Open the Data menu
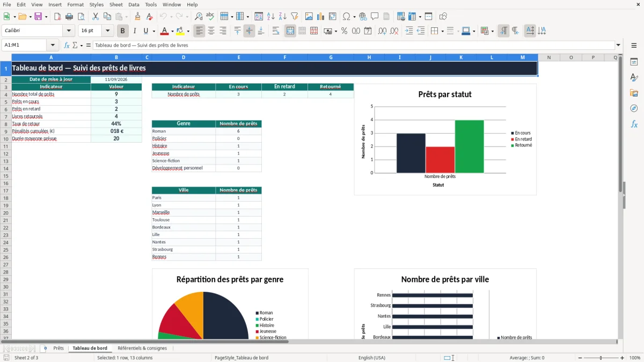The height and width of the screenshot is (362, 644). [134, 4]
